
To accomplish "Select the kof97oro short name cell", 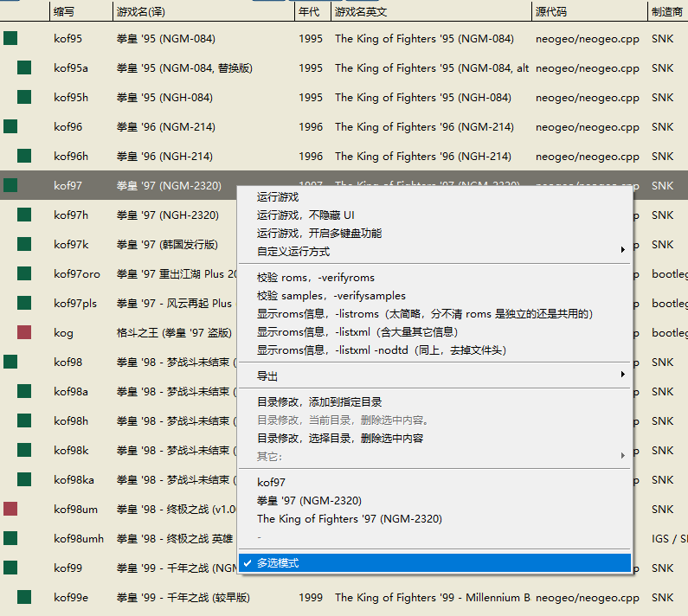I will (77, 273).
